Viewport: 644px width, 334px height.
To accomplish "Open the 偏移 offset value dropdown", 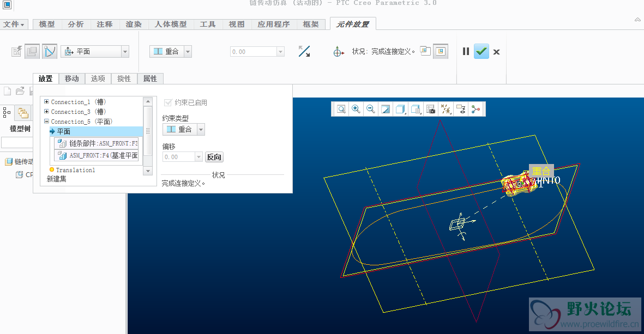I will [199, 157].
